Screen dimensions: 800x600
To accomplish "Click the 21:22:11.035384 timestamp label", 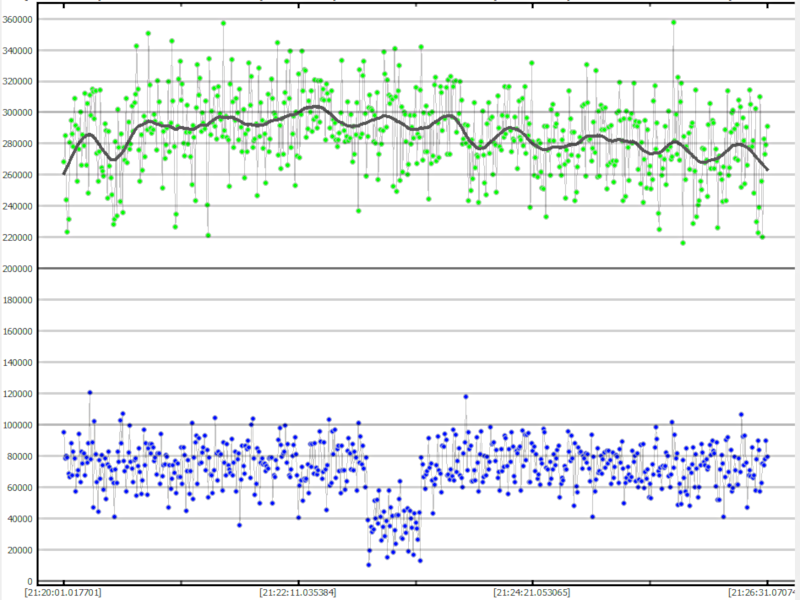I will click(x=298, y=592).
